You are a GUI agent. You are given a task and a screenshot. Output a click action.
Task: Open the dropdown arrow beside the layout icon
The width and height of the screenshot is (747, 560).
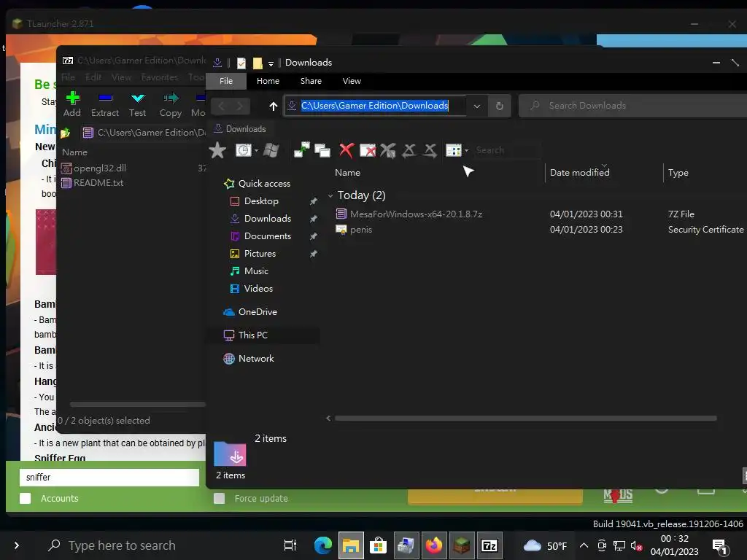[x=466, y=150]
